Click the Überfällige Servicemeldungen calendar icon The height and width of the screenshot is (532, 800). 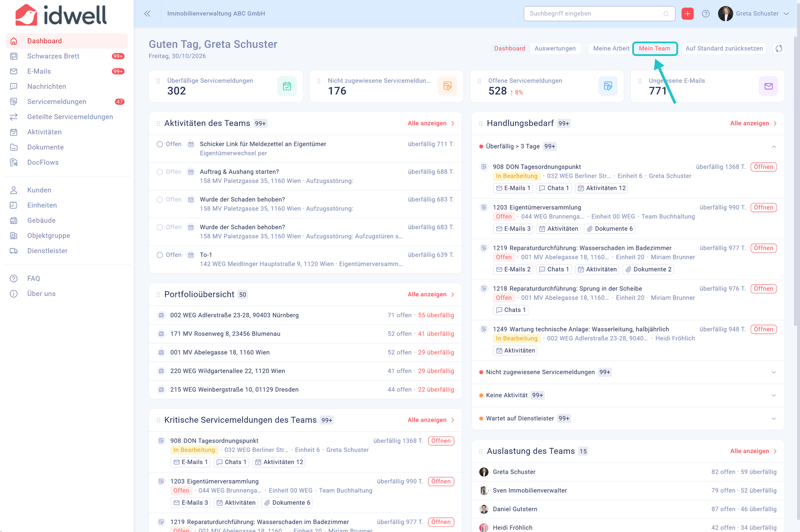tap(287, 86)
